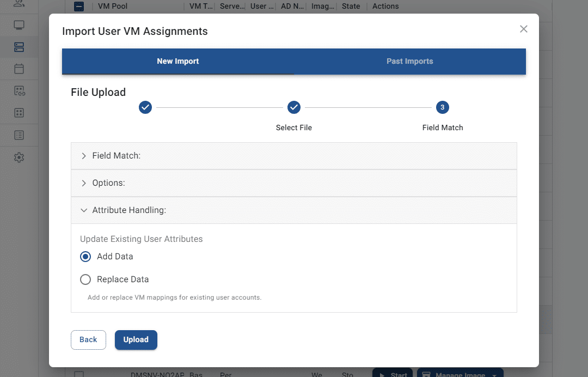
Task: Open the calendar icon in sidebar
Action: click(19, 69)
